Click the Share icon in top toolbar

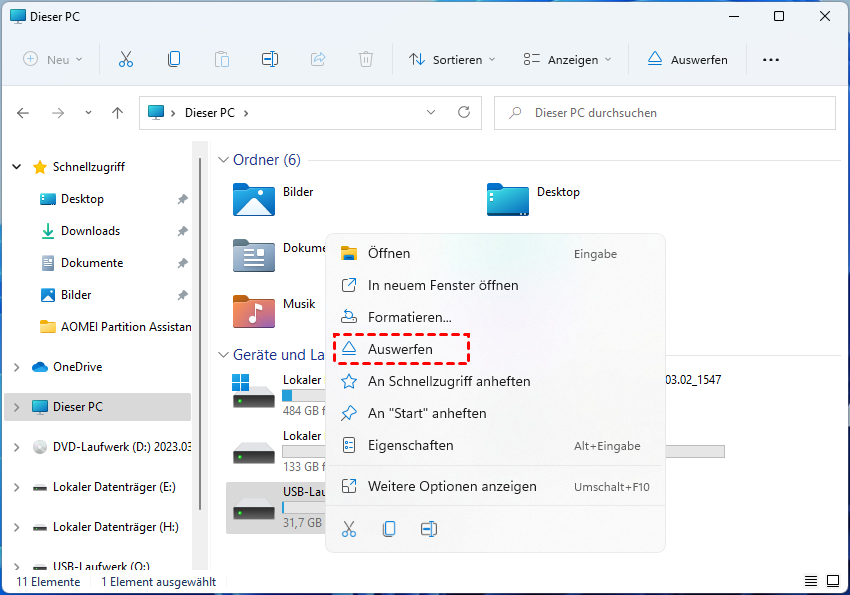(x=318, y=59)
